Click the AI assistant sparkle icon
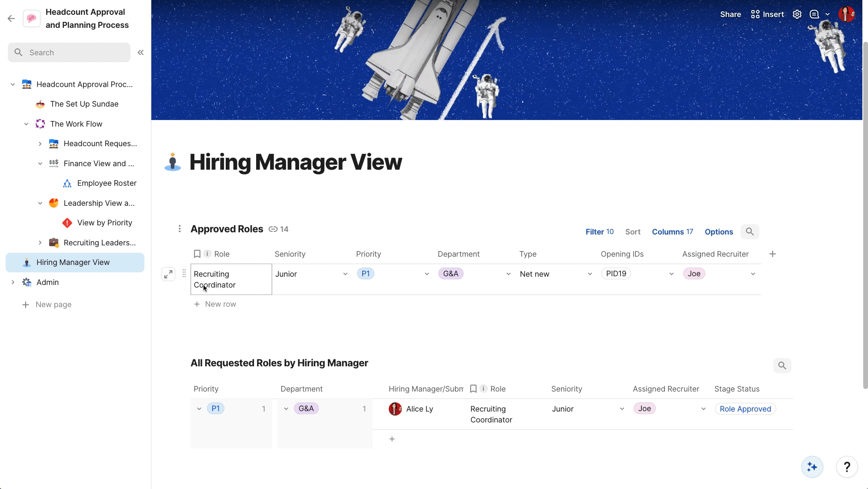 811,467
